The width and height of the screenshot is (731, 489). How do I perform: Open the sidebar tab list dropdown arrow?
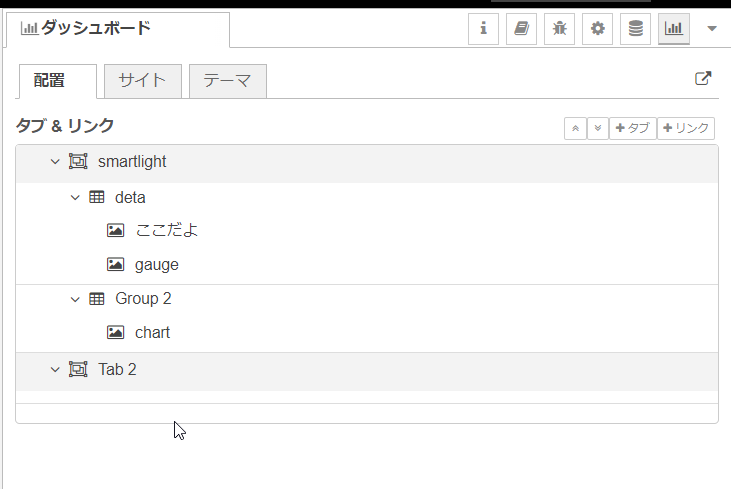(x=712, y=29)
